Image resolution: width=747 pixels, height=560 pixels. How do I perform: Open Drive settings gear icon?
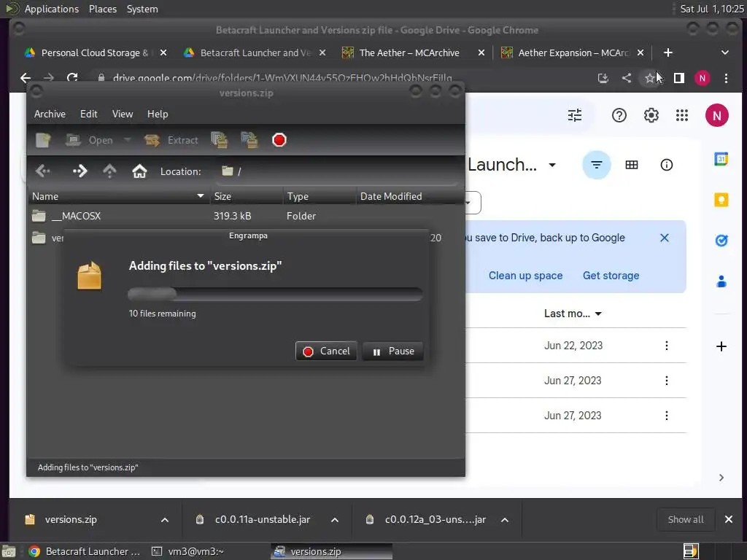click(651, 115)
